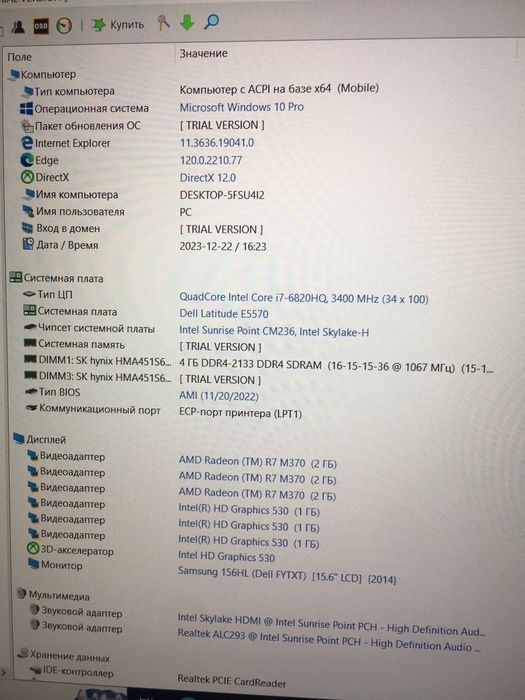Open the Dell Latitude E5570 link
525x700 pixels.
tap(224, 314)
